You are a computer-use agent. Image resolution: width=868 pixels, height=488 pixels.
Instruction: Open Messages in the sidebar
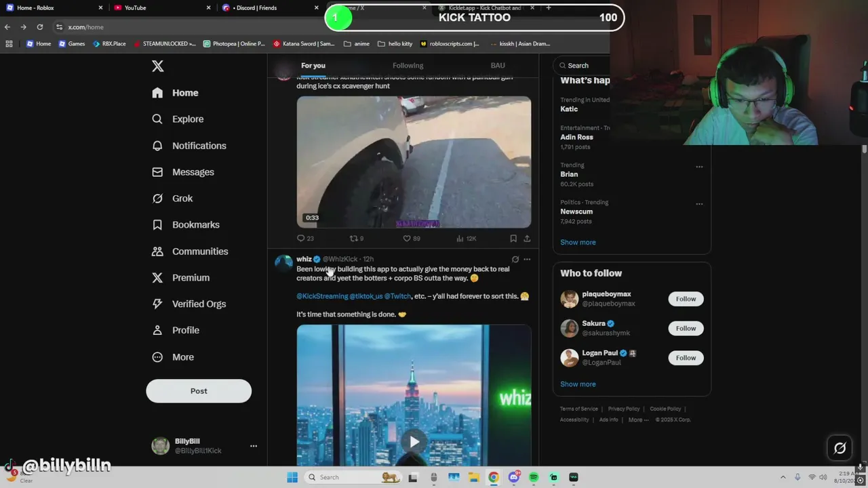pos(183,172)
